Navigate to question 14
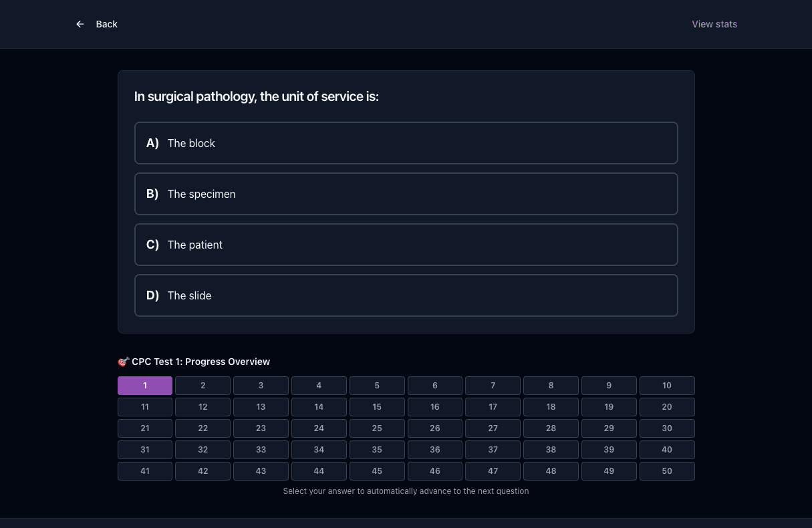The height and width of the screenshot is (528, 812). [319, 407]
